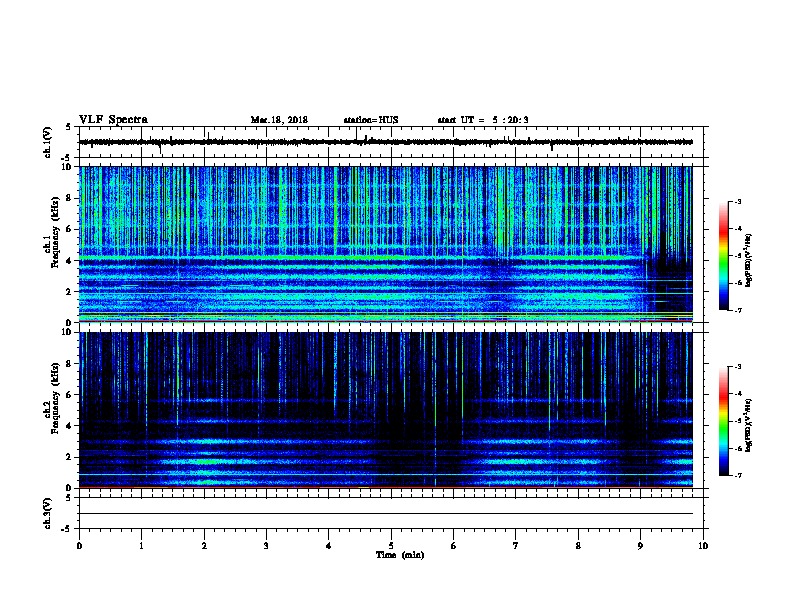
Task: Click the "ch.3(V)" waveform axis label
Action: tap(48, 513)
